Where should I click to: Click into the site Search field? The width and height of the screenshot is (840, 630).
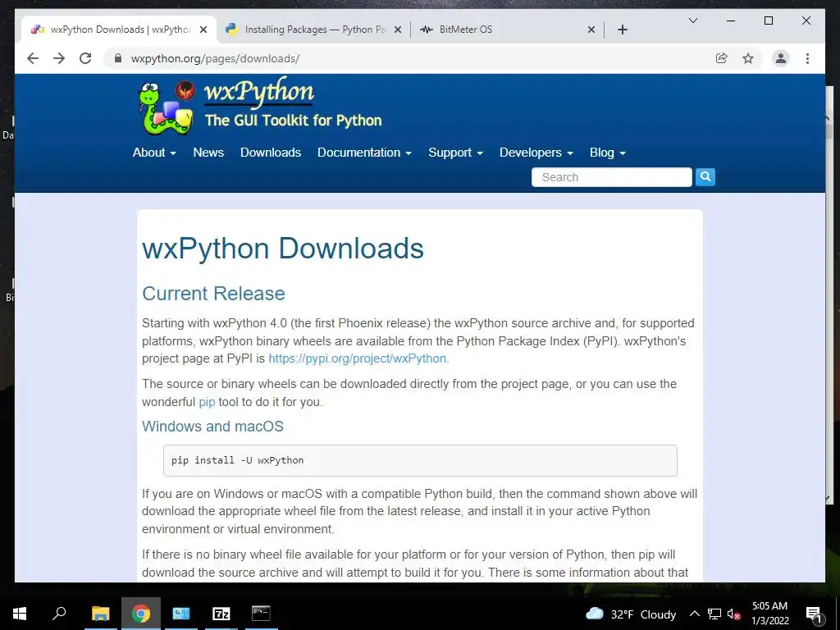click(x=611, y=177)
